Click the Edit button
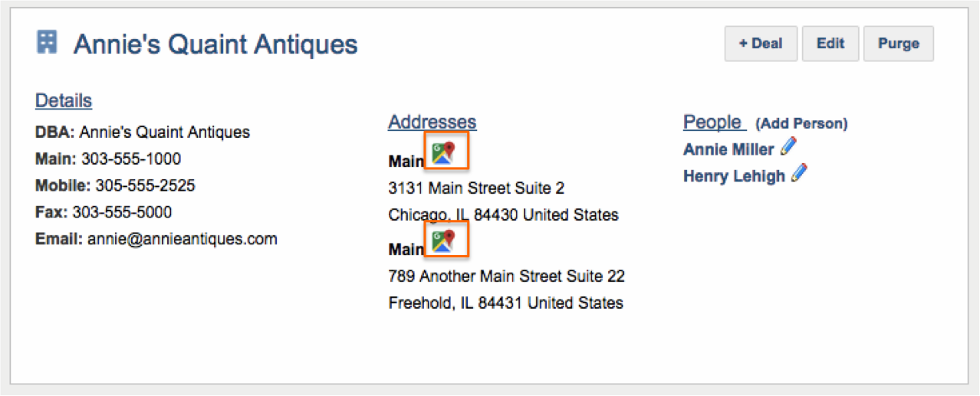The width and height of the screenshot is (980, 396). click(830, 44)
